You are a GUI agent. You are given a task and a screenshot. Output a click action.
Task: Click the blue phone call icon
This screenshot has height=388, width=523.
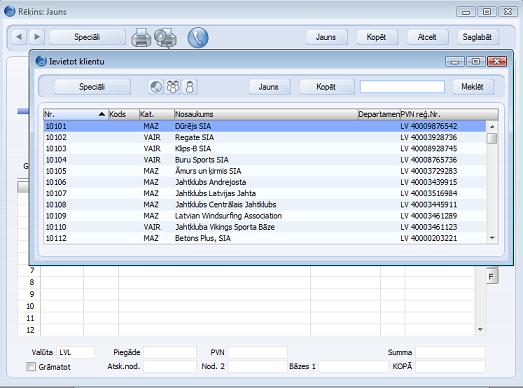coord(198,37)
